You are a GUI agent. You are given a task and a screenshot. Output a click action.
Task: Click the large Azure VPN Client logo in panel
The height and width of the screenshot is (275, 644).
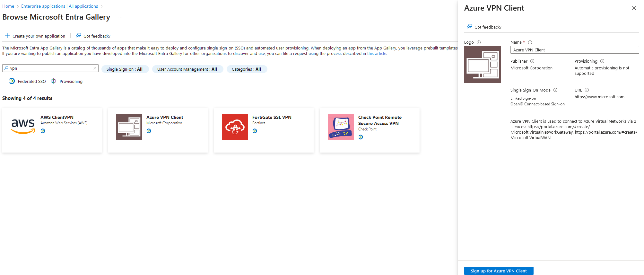[x=483, y=65]
